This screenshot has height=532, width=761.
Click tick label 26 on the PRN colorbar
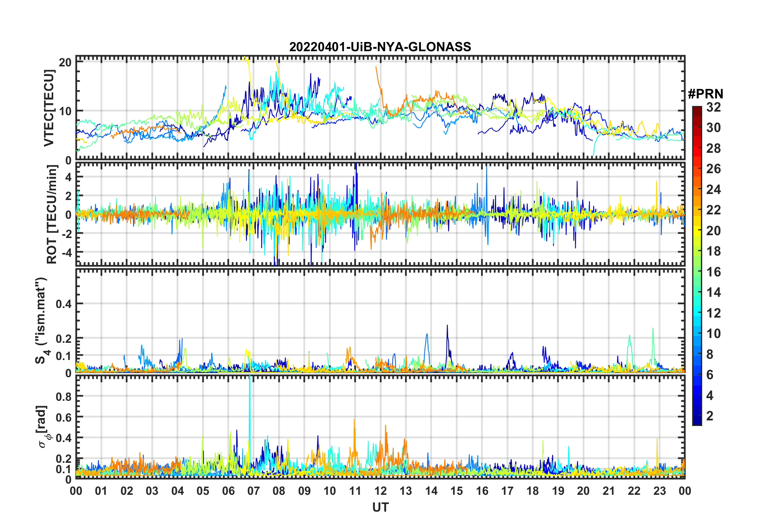713,169
